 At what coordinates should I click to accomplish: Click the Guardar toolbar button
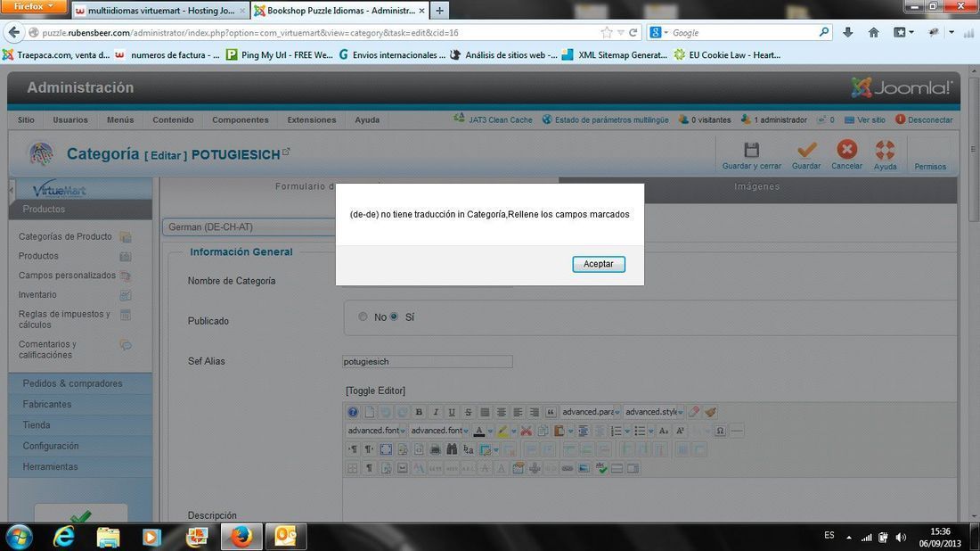(806, 156)
